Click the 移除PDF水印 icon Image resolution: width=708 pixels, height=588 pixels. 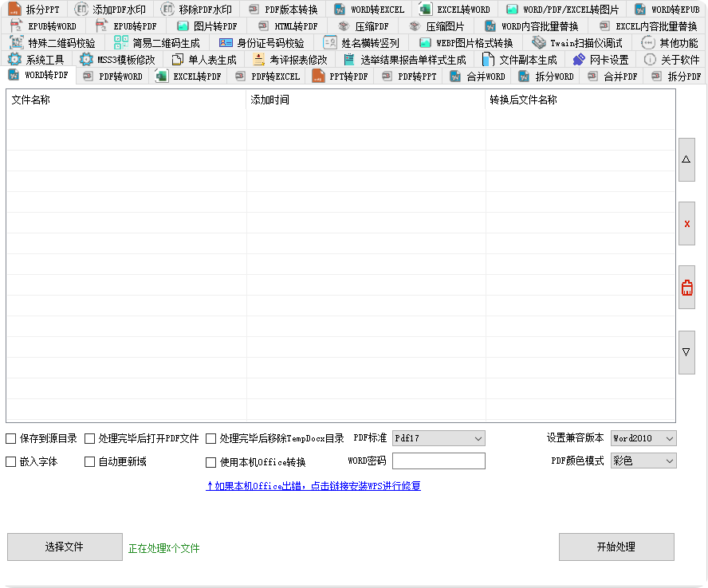click(167, 9)
